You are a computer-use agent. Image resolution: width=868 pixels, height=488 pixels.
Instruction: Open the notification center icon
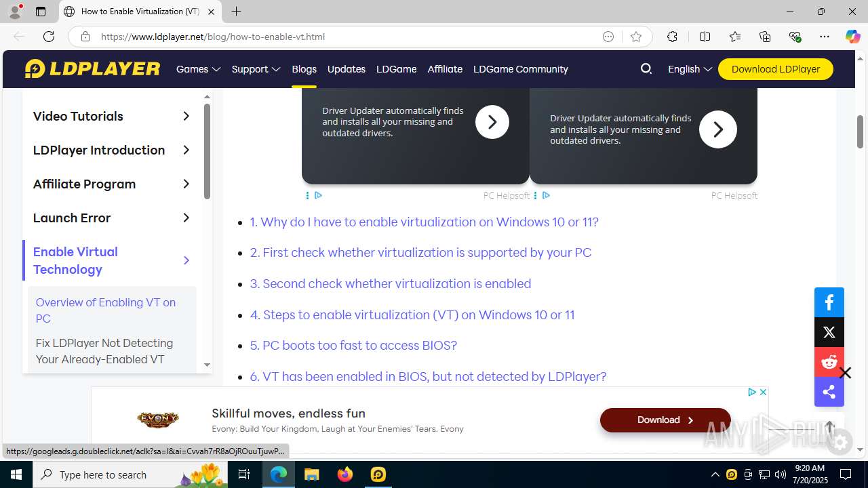(846, 474)
